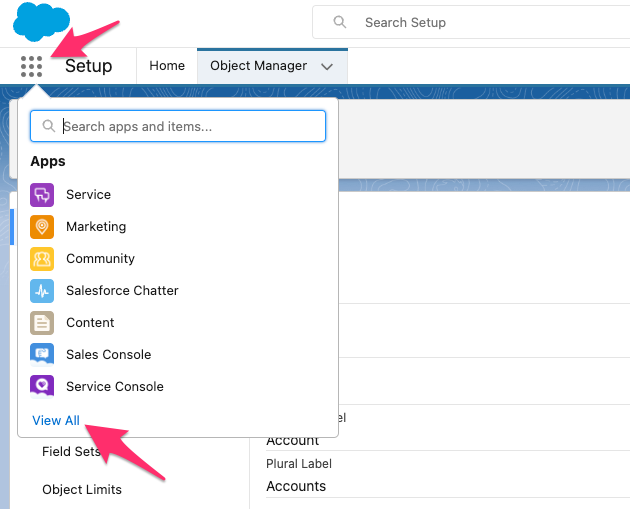The image size is (630, 509).
Task: Select the Community app label
Action: 100,259
